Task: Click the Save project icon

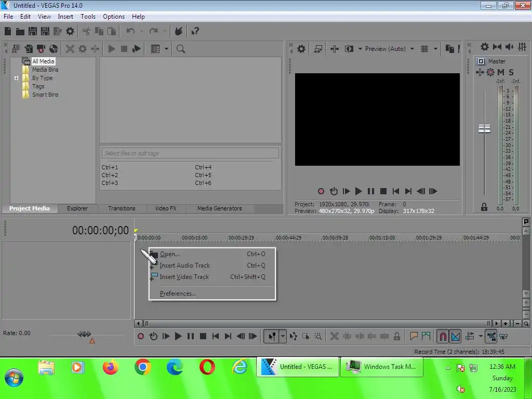Action: tap(33, 32)
